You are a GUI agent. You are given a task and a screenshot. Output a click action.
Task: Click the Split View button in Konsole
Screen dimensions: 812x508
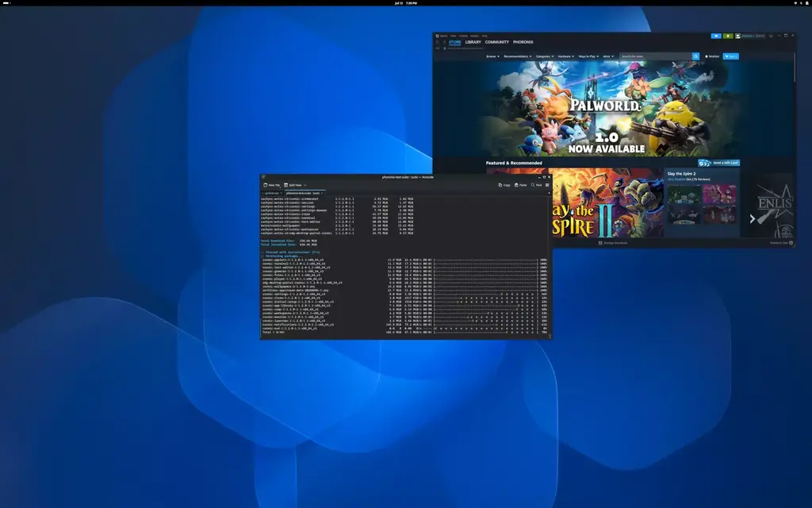tap(293, 185)
